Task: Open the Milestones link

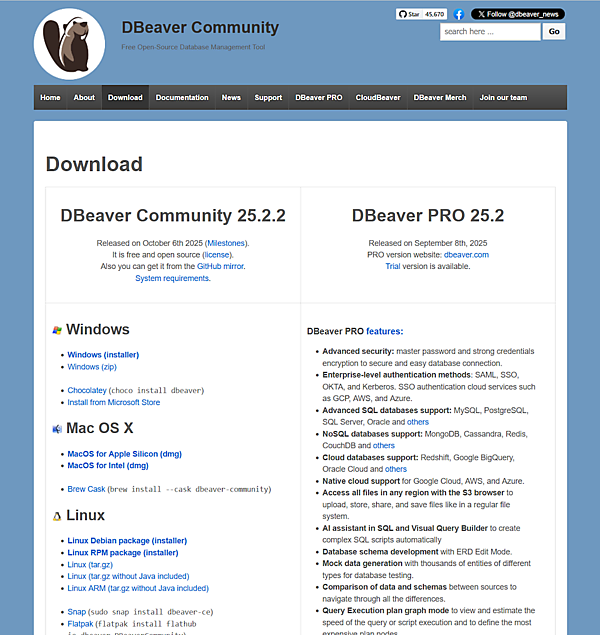Action: point(226,243)
